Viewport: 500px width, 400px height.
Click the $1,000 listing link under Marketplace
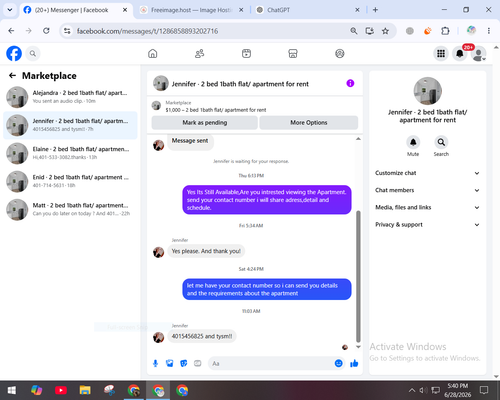(216, 110)
